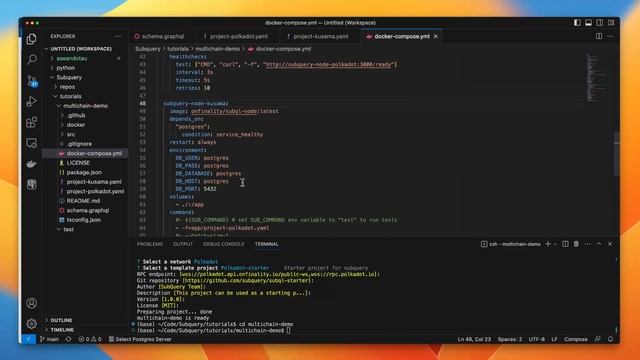The image size is (640, 360).
Task: Close the terminal panel
Action: coord(610,244)
